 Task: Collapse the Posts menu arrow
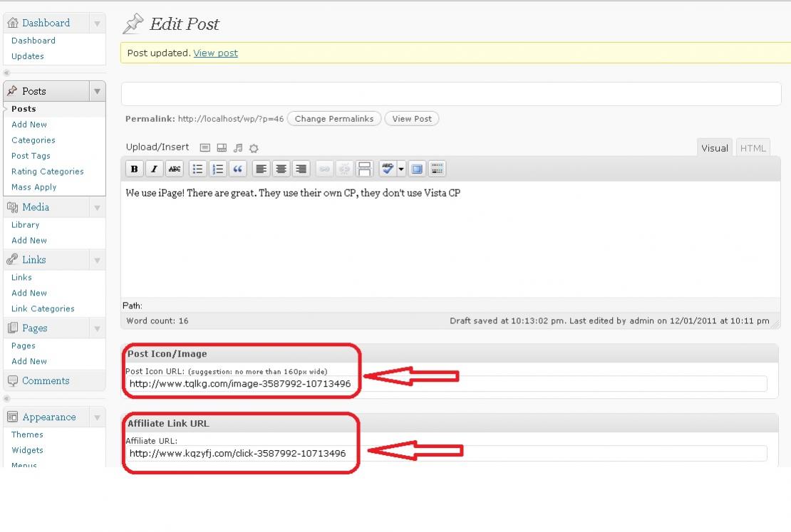97,91
